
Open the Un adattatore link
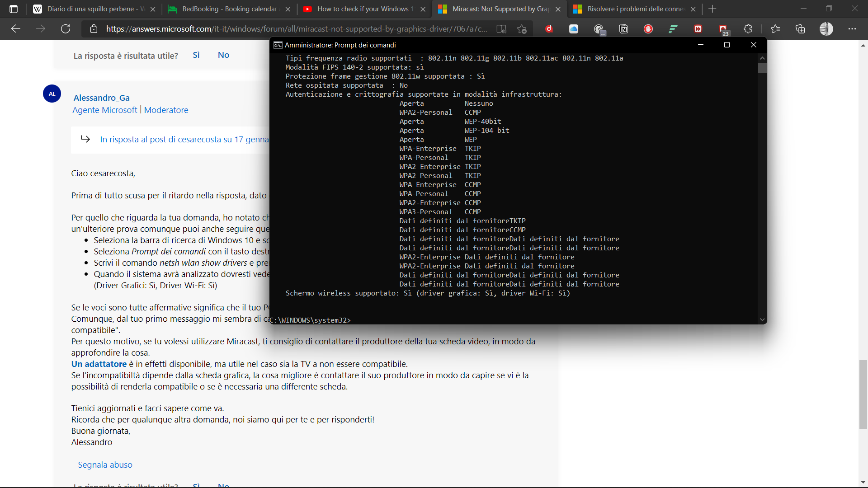pos(99,364)
